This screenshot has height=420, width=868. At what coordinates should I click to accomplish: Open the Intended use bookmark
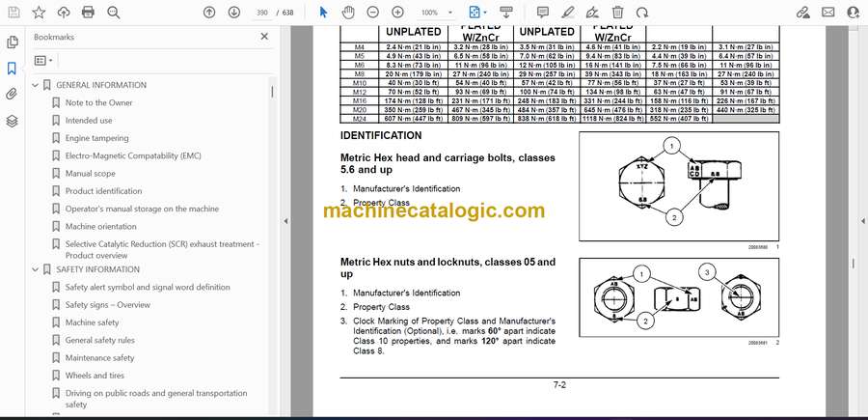pyautogui.click(x=89, y=121)
